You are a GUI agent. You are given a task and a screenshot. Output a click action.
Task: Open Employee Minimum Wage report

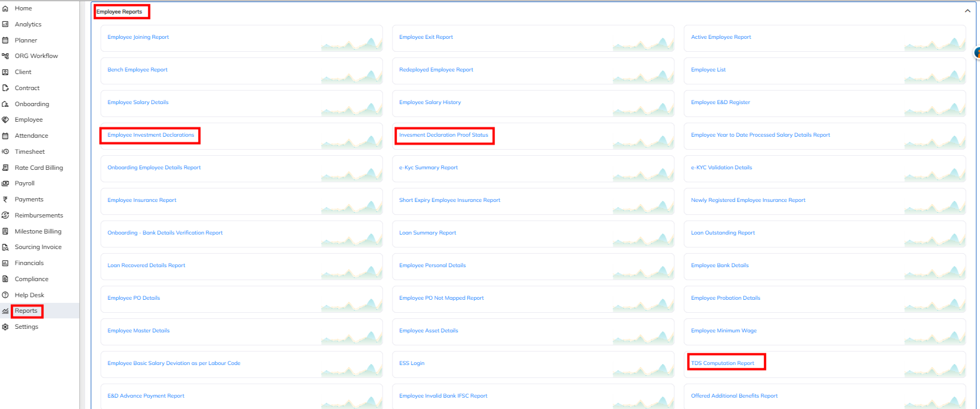(x=724, y=331)
